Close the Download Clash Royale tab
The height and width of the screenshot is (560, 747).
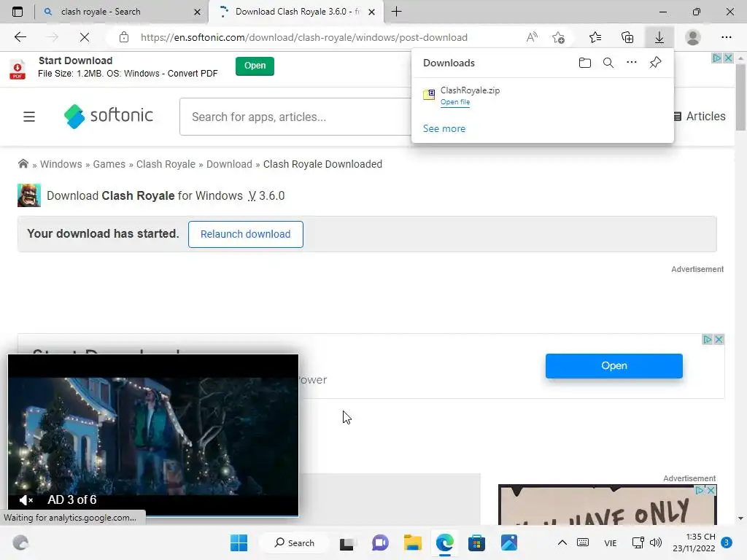(x=371, y=12)
